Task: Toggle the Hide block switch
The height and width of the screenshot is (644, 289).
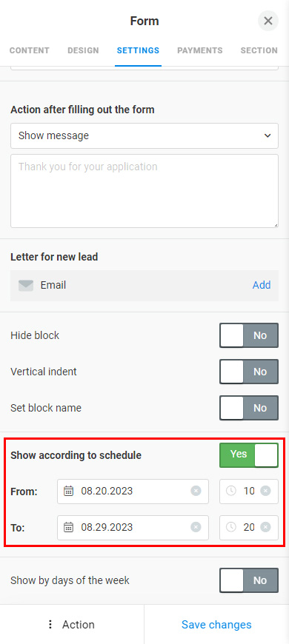Action: pyautogui.click(x=249, y=335)
